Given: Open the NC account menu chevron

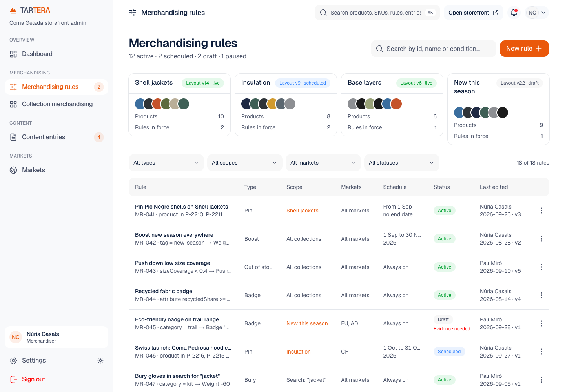Looking at the screenshot, I should pos(543,13).
